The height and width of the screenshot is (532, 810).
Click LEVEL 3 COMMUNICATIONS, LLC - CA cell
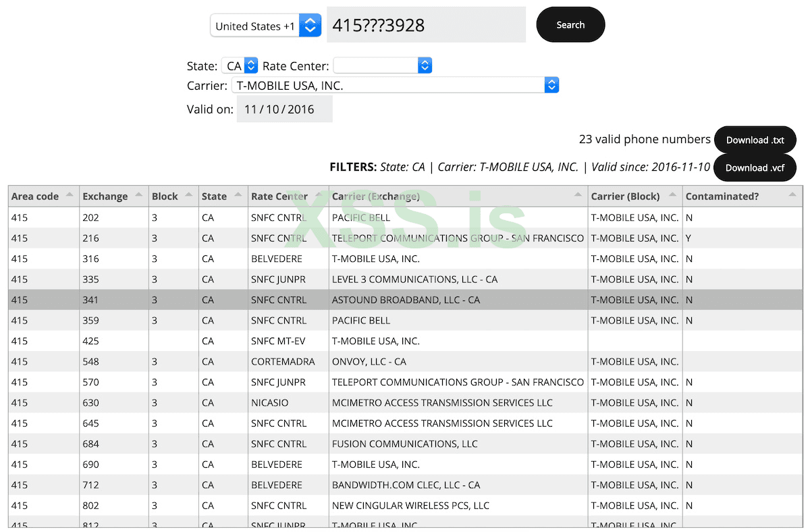point(458,280)
